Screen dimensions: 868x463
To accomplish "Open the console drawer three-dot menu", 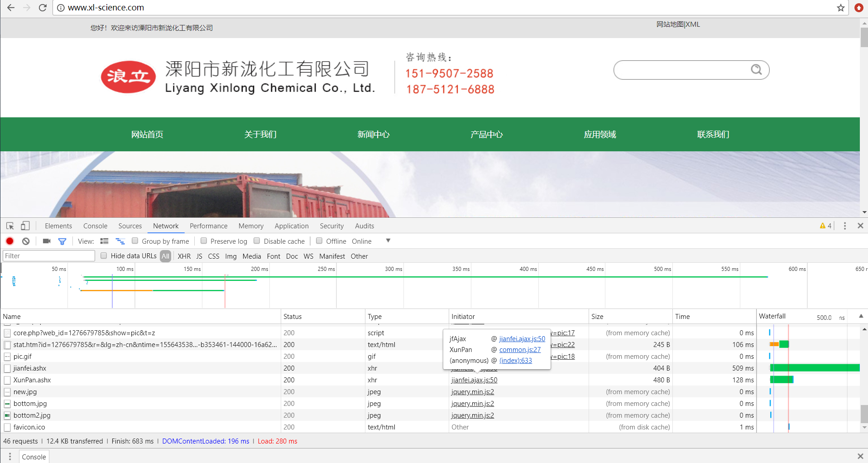I will tap(10, 457).
